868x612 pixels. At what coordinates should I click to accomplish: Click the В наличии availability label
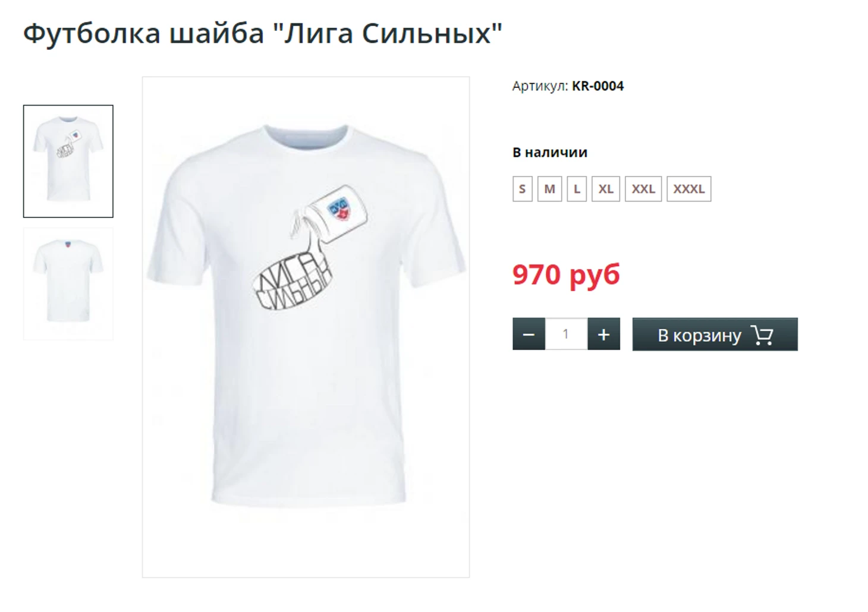pos(550,152)
